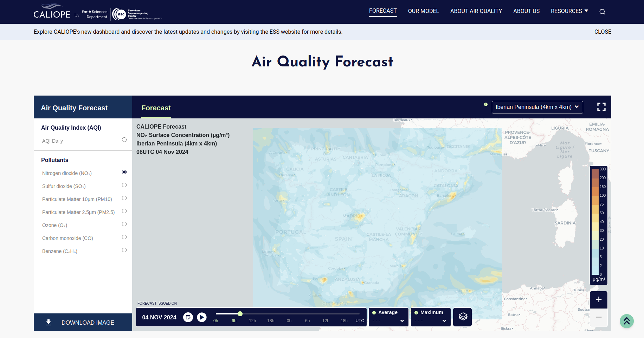This screenshot has height=338, width=644.
Task: Close the announcement banner
Action: [603, 32]
